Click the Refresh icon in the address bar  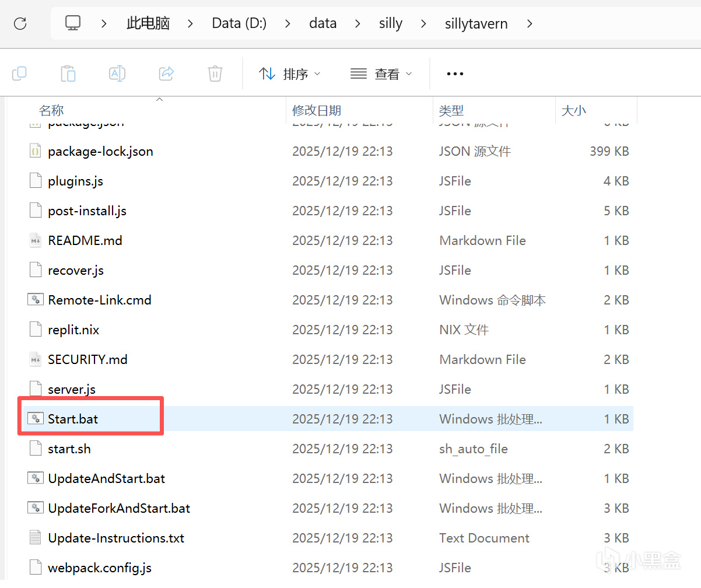[x=20, y=23]
